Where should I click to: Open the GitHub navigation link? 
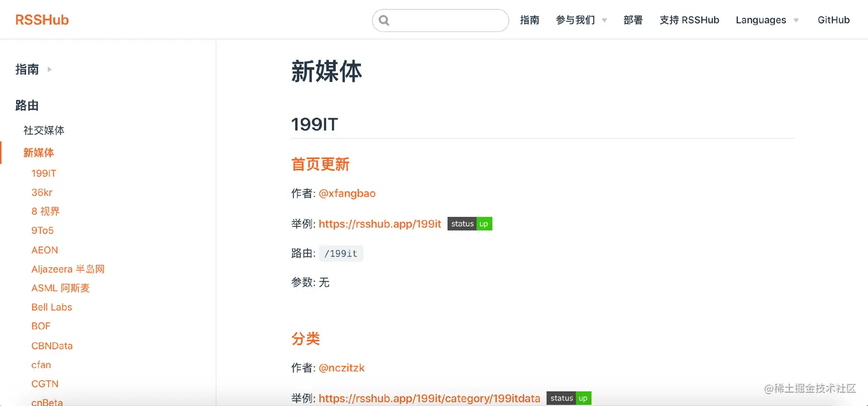pyautogui.click(x=834, y=20)
